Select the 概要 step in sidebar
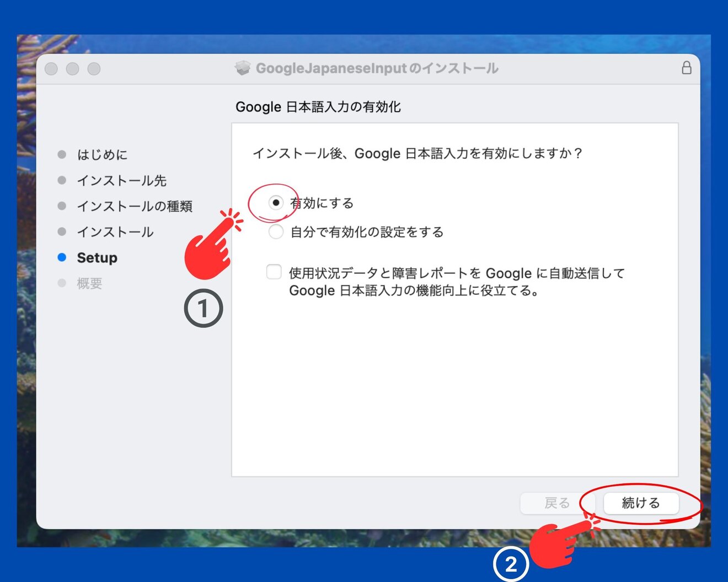Image resolution: width=728 pixels, height=582 pixels. [89, 283]
